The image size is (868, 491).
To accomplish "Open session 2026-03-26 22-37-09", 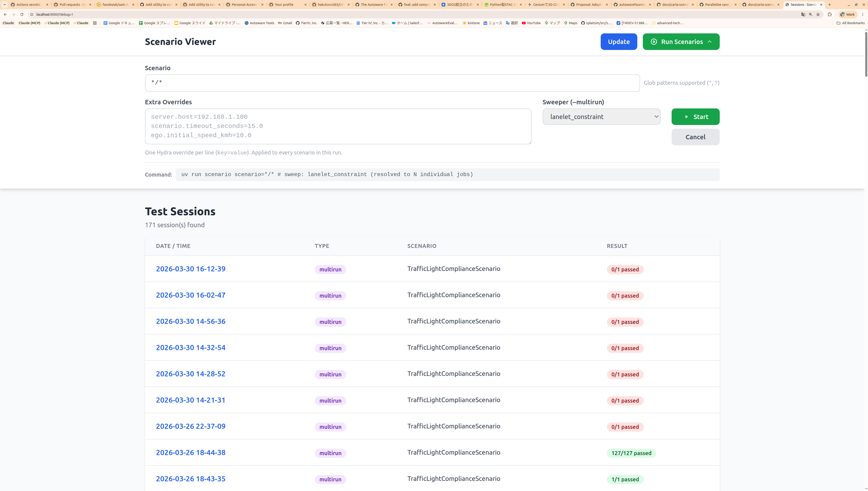I will [191, 426].
